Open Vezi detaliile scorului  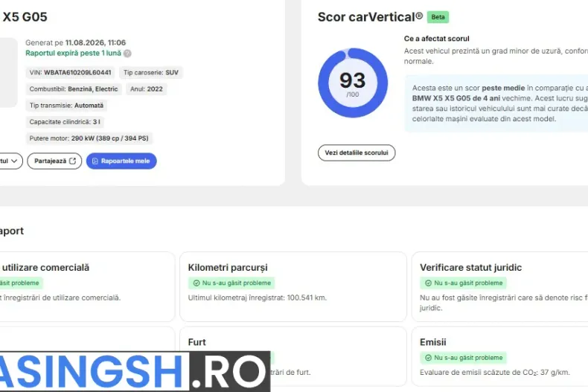pos(357,152)
